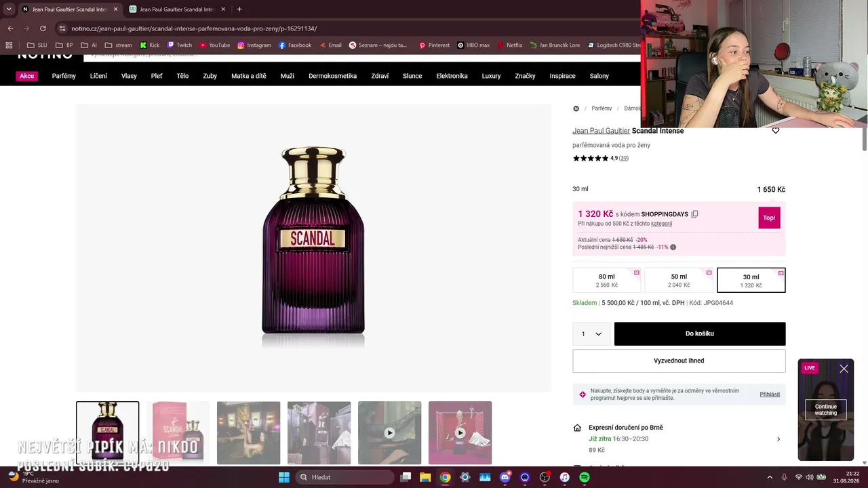Screen dimensions: 868x488
Task: Switch to second Jean Paul Gaultier tab
Action: 176,9
